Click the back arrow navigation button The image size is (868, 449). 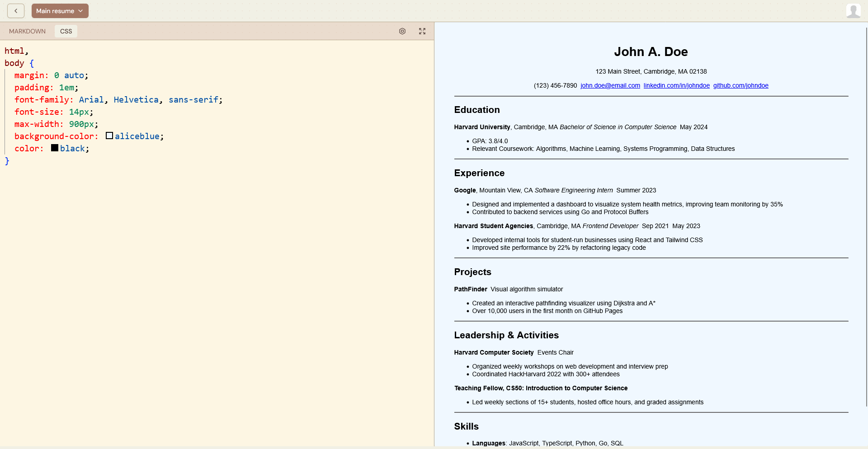point(16,10)
